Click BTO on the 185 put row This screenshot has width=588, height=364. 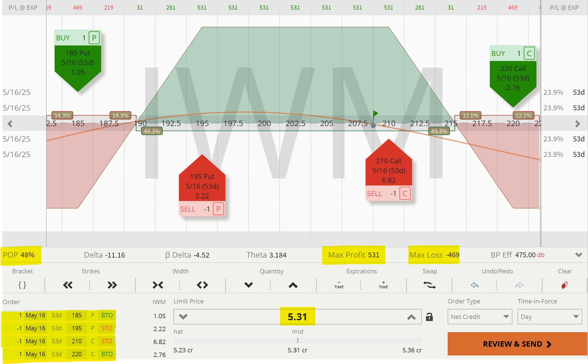click(x=107, y=315)
